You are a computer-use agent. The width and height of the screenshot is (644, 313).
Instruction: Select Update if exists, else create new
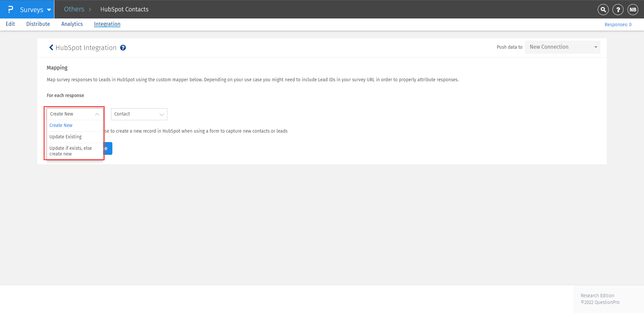[75, 151]
